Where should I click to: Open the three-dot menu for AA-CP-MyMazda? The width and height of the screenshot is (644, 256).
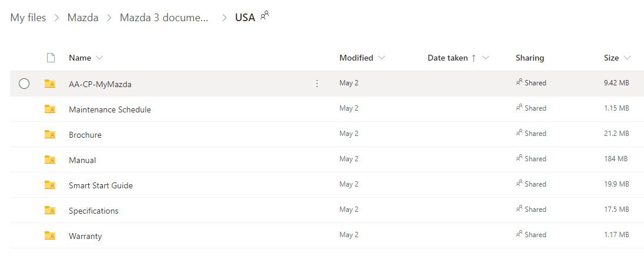pyautogui.click(x=316, y=84)
